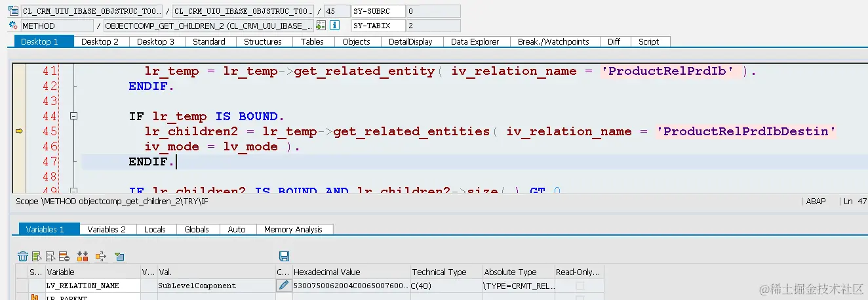Switch to Desktop 3 tab
868x300 pixels.
point(156,41)
